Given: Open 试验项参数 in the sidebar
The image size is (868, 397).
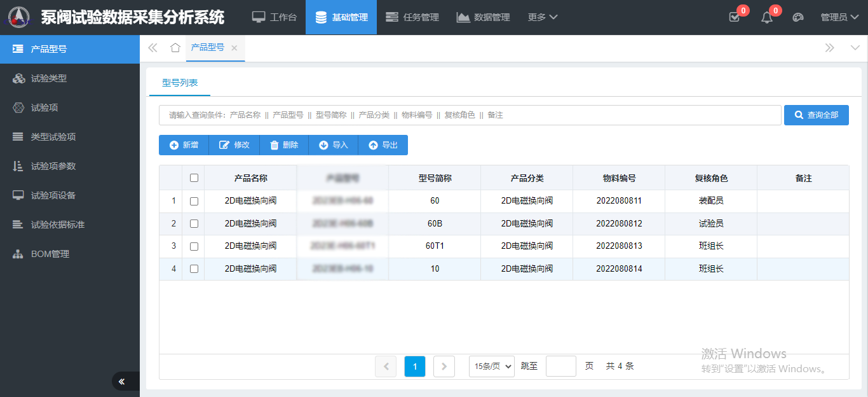Looking at the screenshot, I should [x=53, y=166].
